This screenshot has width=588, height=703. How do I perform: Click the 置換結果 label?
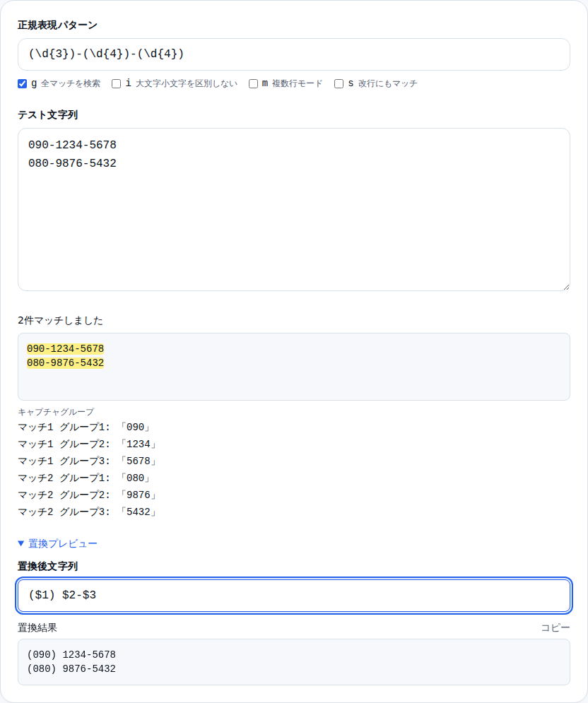pyautogui.click(x=37, y=627)
